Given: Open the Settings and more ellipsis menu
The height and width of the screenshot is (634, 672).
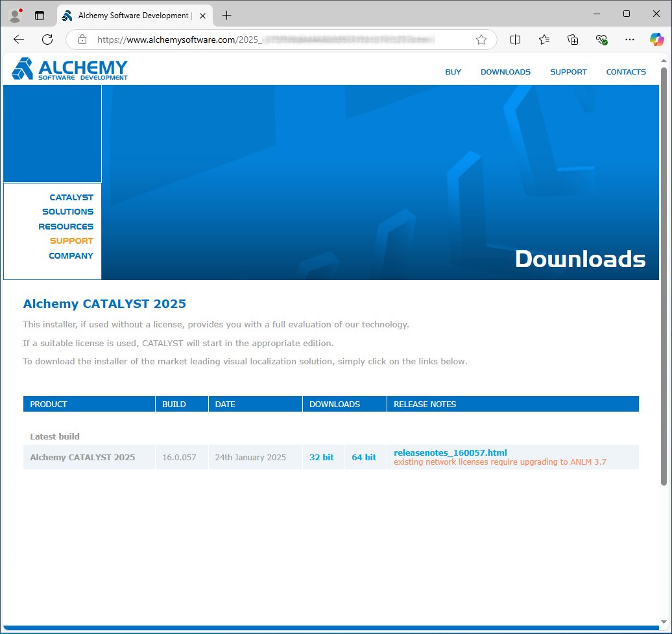Looking at the screenshot, I should click(630, 40).
